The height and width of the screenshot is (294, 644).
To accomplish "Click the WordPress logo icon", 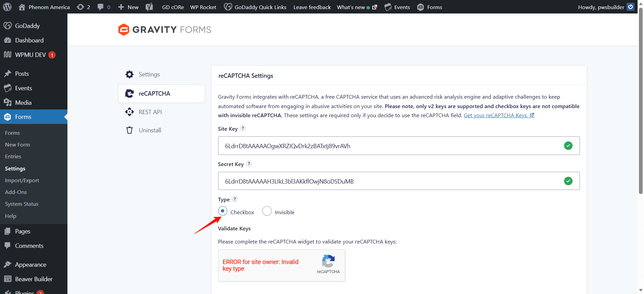I will 7,7.
